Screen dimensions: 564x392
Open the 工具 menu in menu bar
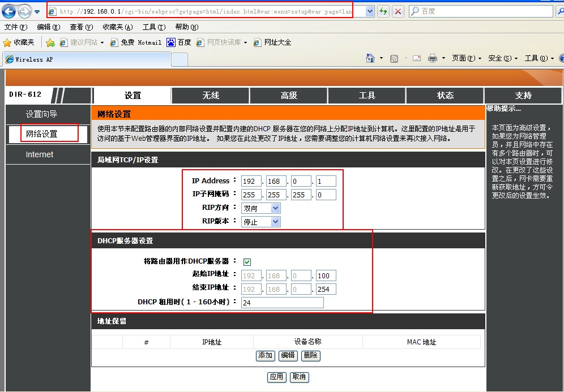(153, 27)
